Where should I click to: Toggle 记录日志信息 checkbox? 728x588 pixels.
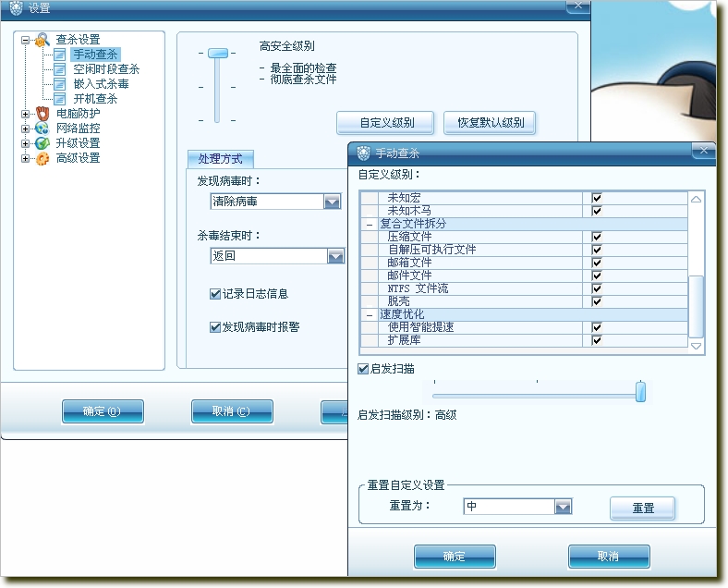pyautogui.click(x=215, y=294)
